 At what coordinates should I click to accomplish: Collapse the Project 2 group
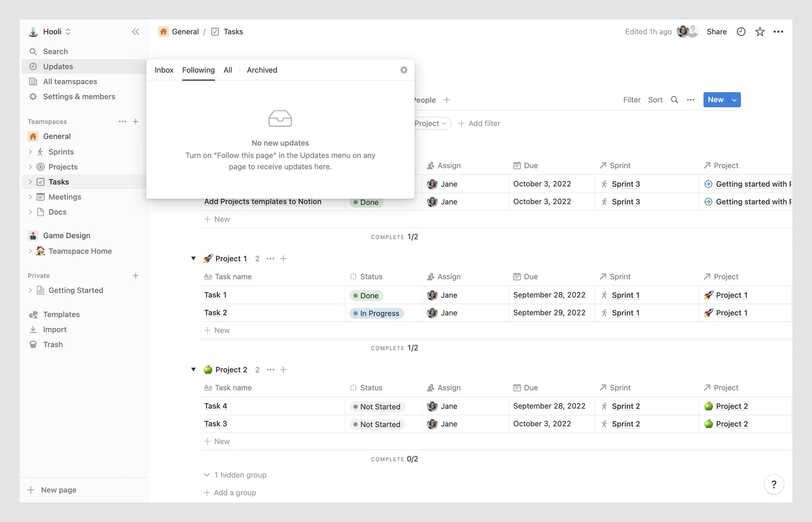[x=193, y=369]
